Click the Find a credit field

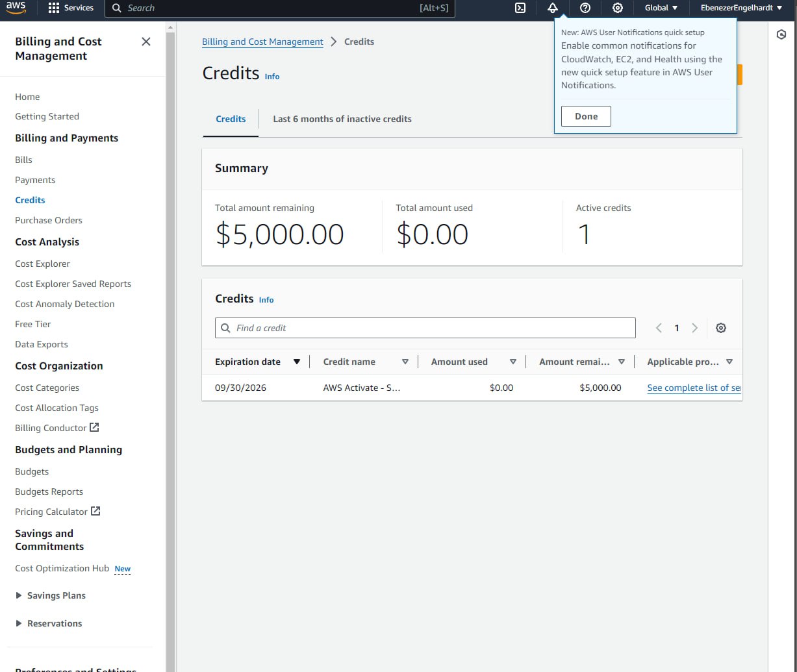(x=425, y=328)
